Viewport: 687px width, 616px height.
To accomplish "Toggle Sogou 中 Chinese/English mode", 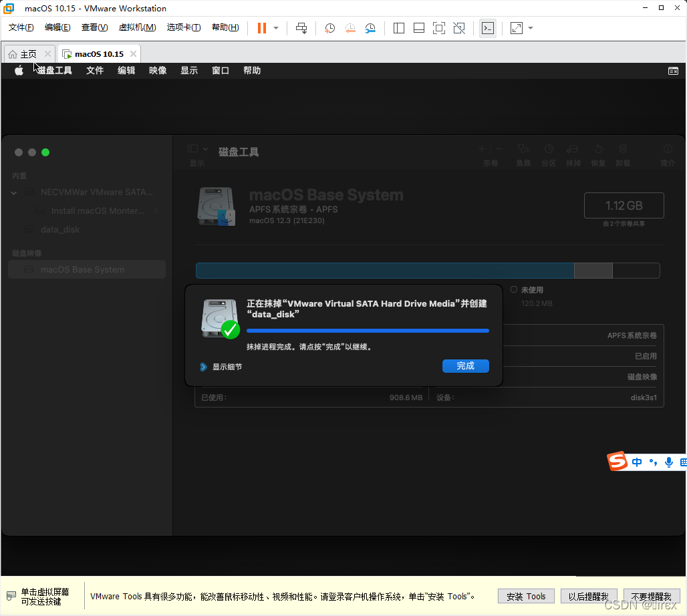I will click(637, 462).
